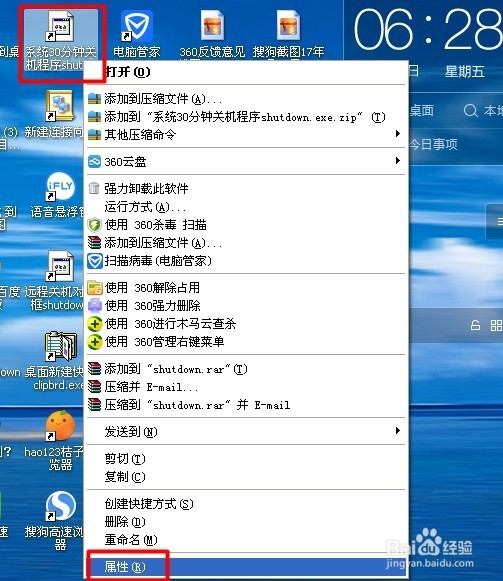The width and height of the screenshot is (503, 581).
Task: Click the lock icon in sidebar widget
Action: 475,325
